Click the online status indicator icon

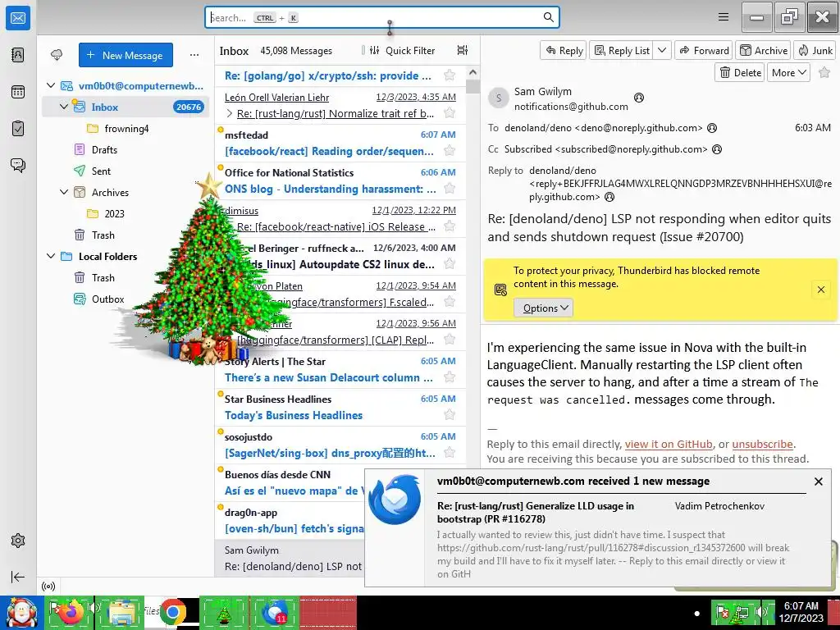[48, 586]
